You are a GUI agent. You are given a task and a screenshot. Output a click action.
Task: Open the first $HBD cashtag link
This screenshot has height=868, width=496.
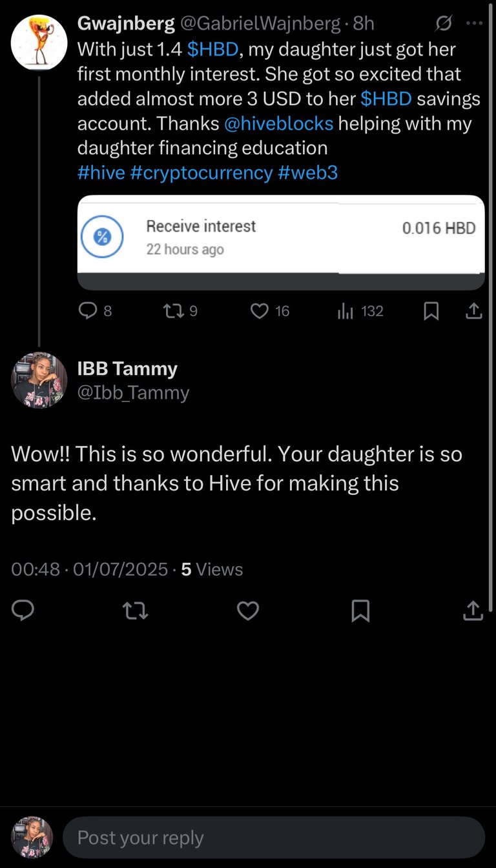coord(212,50)
